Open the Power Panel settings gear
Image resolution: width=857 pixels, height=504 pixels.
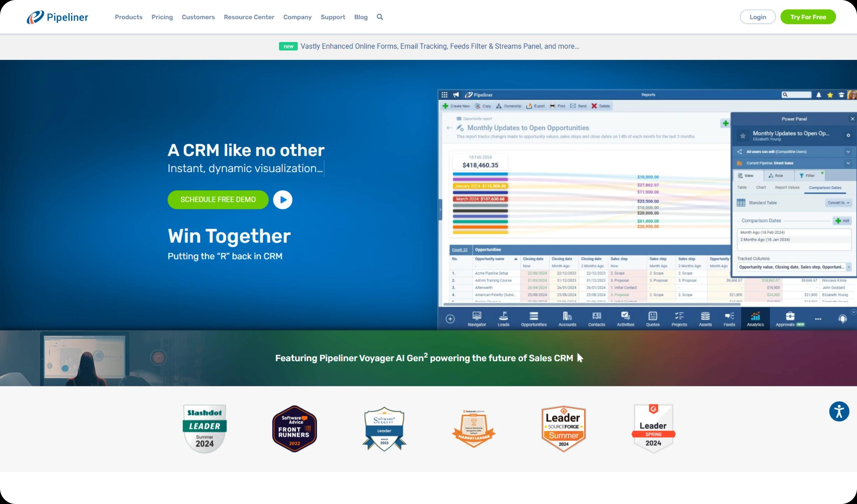[848, 135]
